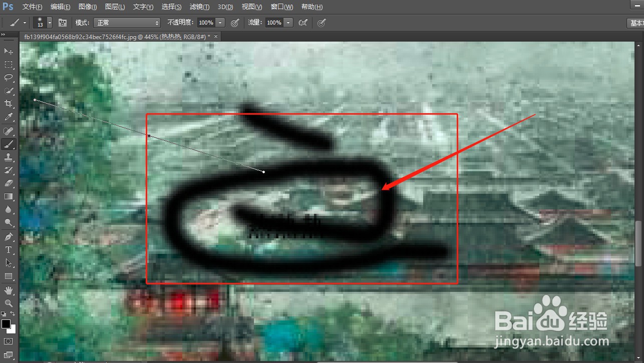Select the Quick Selection tool
Viewport: 644px width, 363px height.
(9, 91)
